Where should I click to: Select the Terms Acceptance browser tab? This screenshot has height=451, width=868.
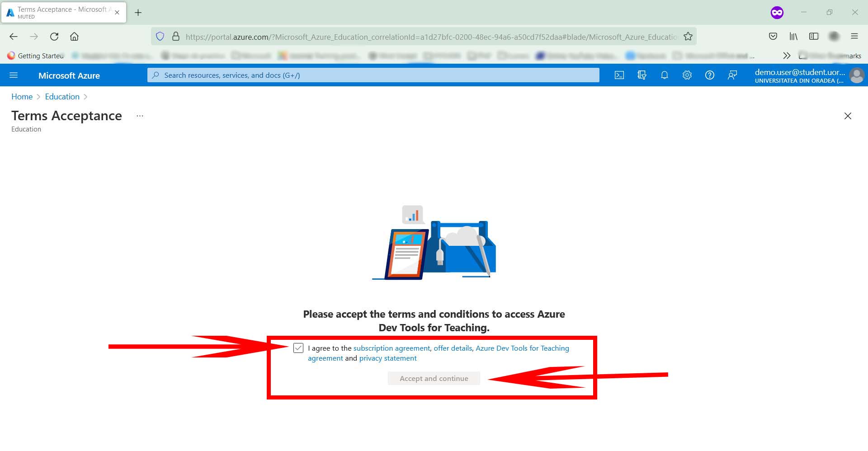pyautogui.click(x=63, y=13)
